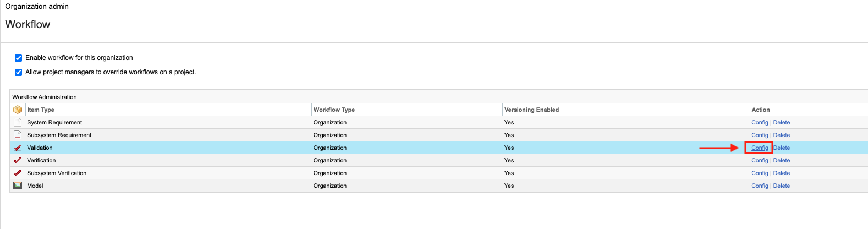Delete the Verification workflow
The image size is (868, 229).
782,161
